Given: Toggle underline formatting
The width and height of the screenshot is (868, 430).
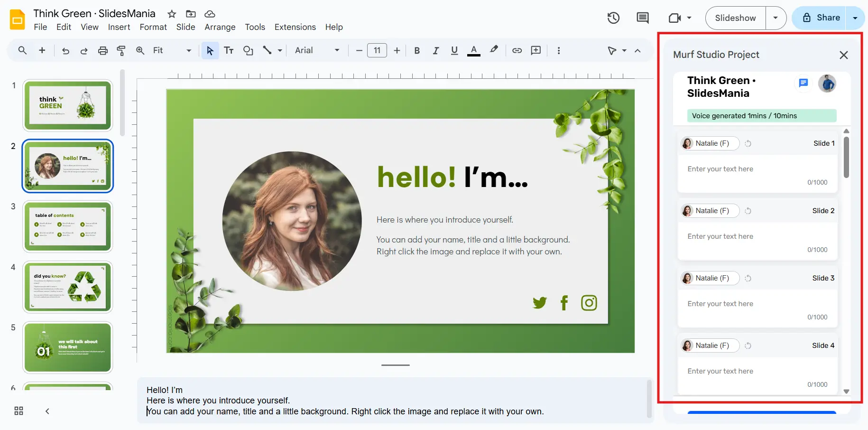Looking at the screenshot, I should [x=454, y=50].
